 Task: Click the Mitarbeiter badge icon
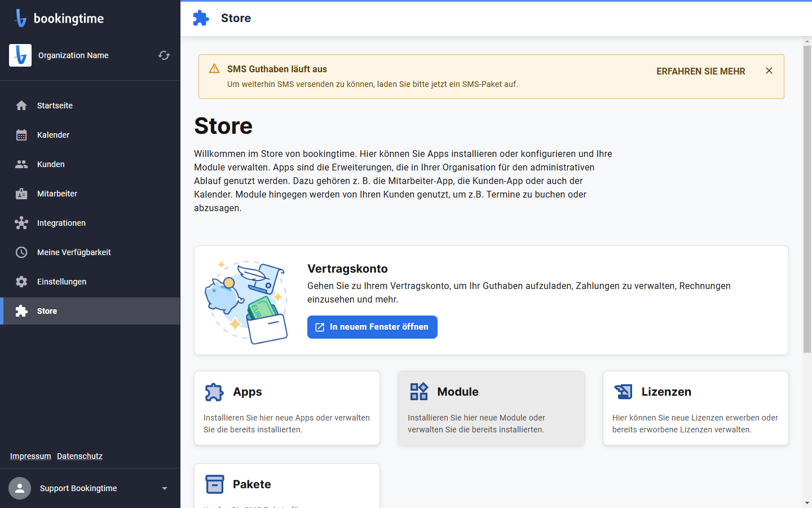click(x=21, y=194)
